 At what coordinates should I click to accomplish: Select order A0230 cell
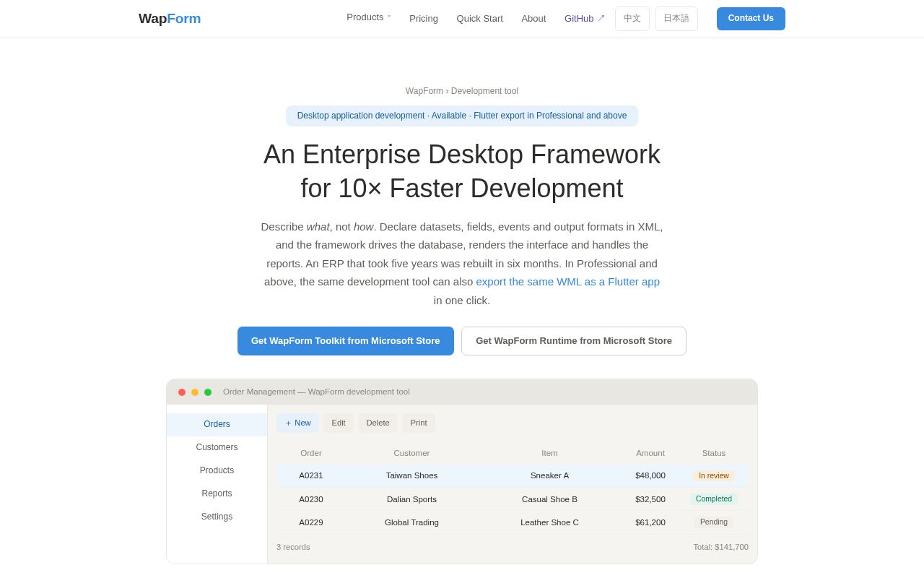point(311,499)
